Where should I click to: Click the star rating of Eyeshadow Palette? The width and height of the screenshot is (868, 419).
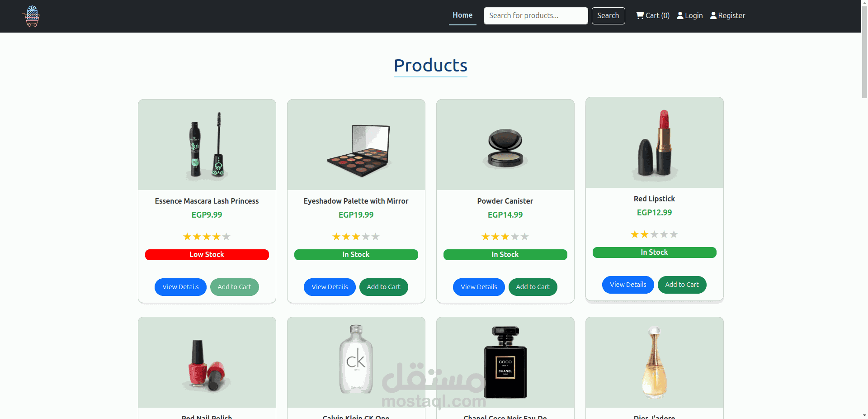point(356,237)
